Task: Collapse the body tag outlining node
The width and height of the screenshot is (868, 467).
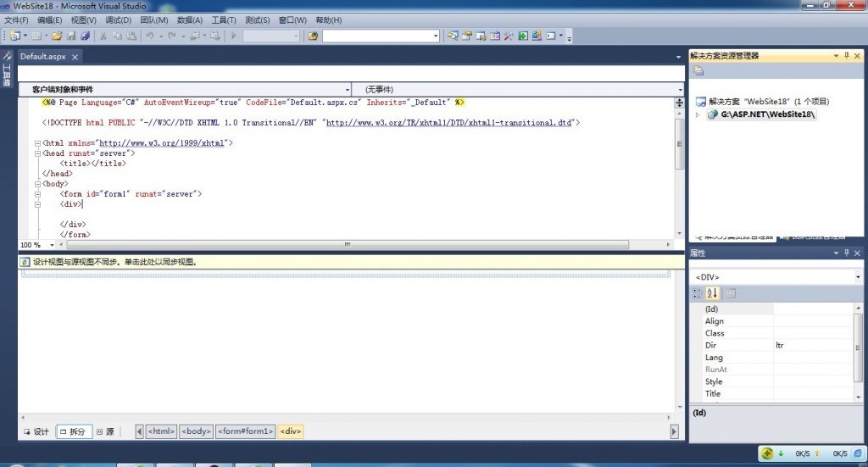Action: (37, 184)
